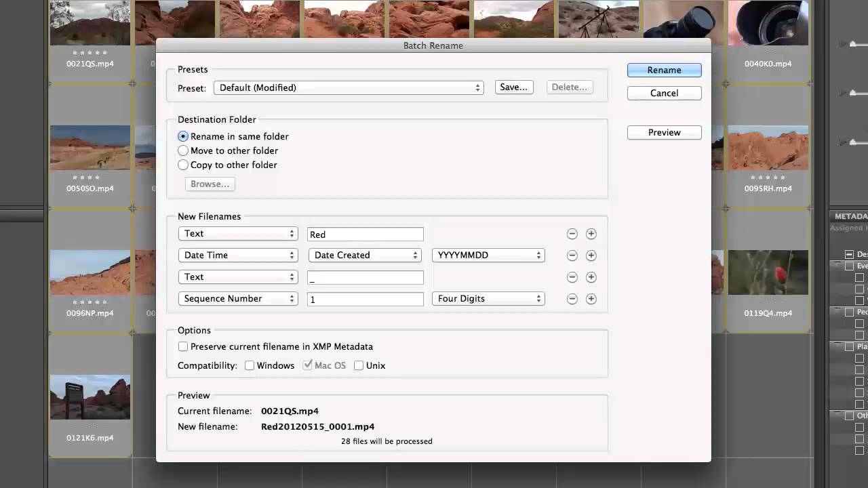Click the underscore text input field
Screen dimensions: 868x488
[x=366, y=277]
